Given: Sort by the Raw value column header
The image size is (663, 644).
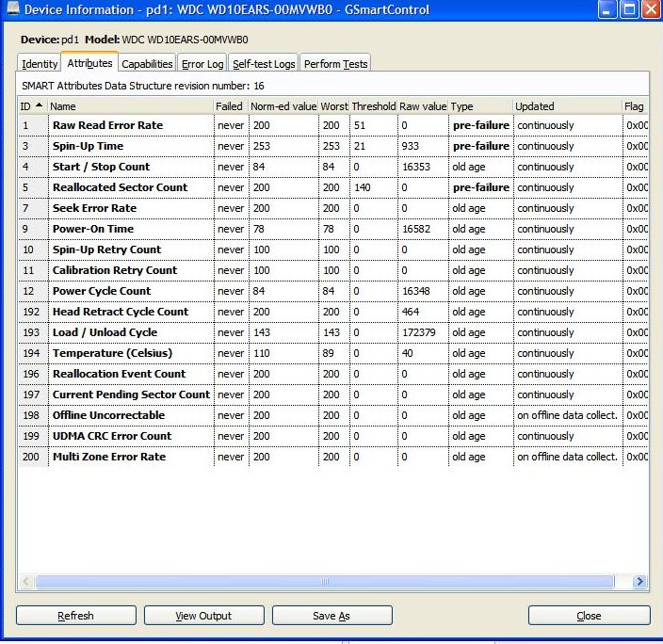Looking at the screenshot, I should 423,106.
